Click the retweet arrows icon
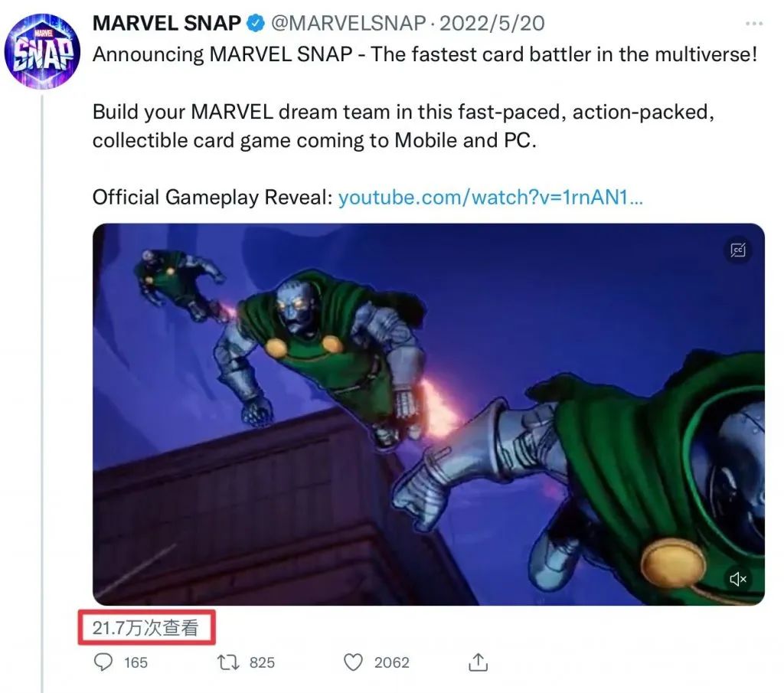 [x=228, y=662]
